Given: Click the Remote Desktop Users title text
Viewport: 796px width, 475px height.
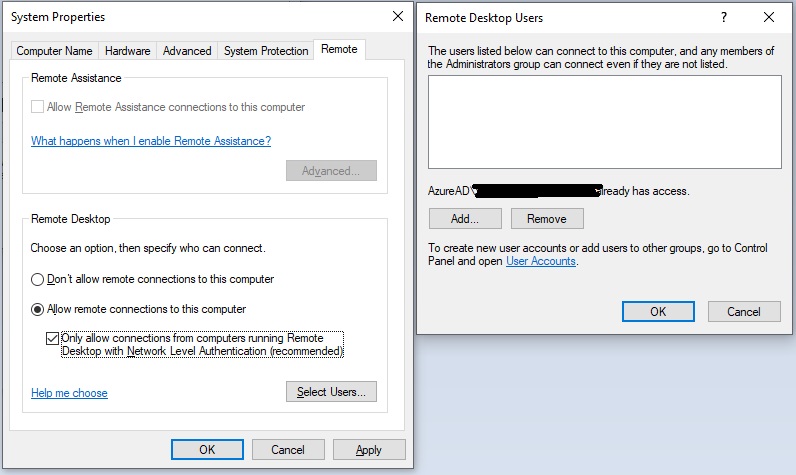Looking at the screenshot, I should click(x=484, y=18).
